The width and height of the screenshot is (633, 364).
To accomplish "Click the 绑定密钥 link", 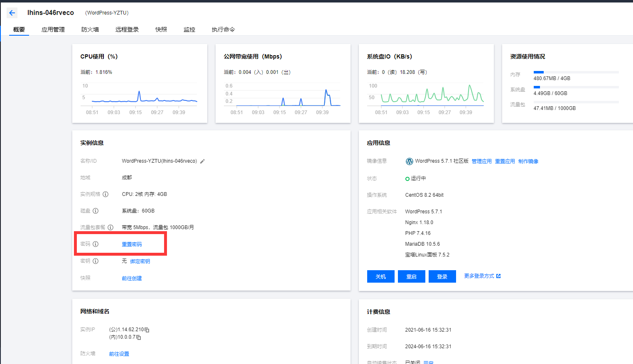I will coord(140,261).
